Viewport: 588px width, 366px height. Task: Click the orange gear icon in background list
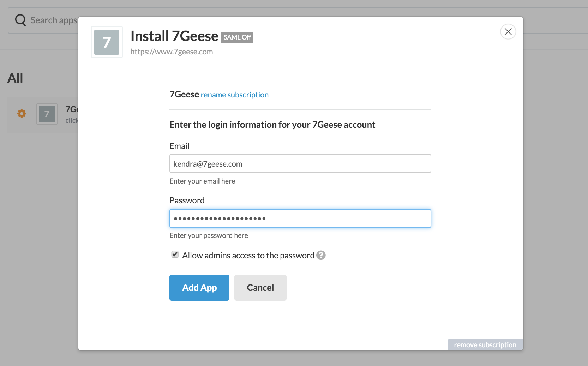click(x=22, y=114)
